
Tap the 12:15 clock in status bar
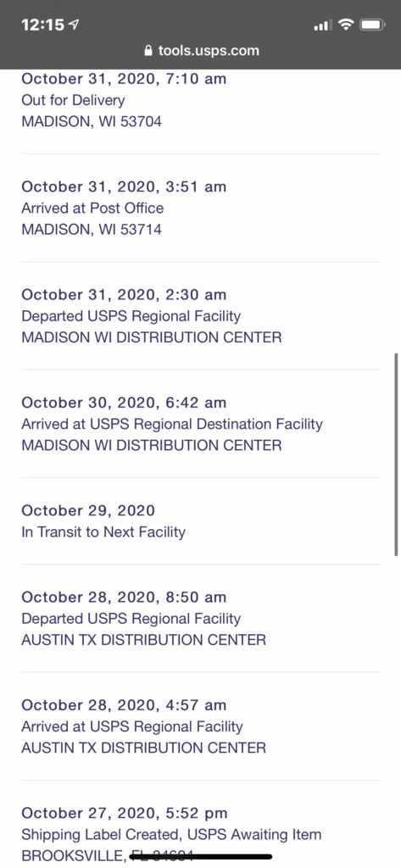(42, 25)
